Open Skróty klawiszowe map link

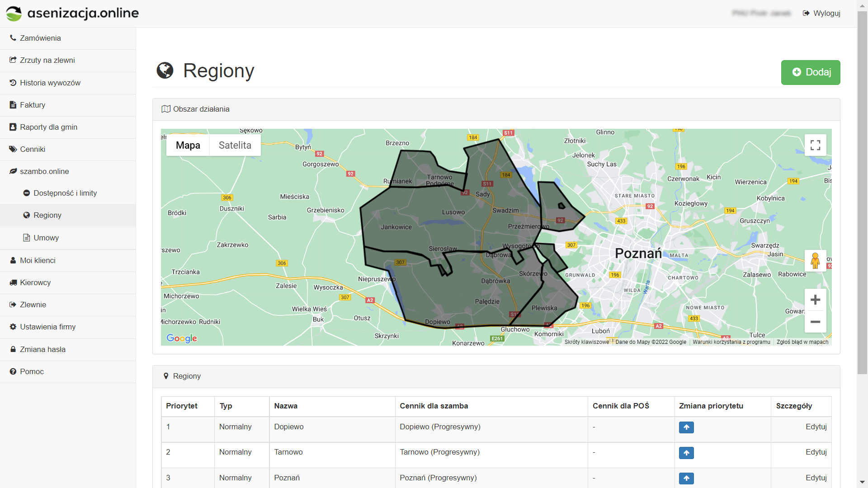587,342
